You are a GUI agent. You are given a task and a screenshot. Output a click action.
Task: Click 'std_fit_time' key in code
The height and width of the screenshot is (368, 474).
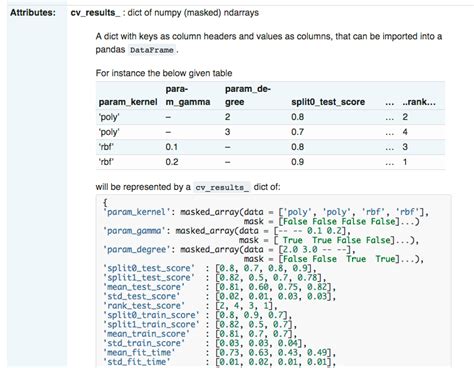[x=137, y=362]
